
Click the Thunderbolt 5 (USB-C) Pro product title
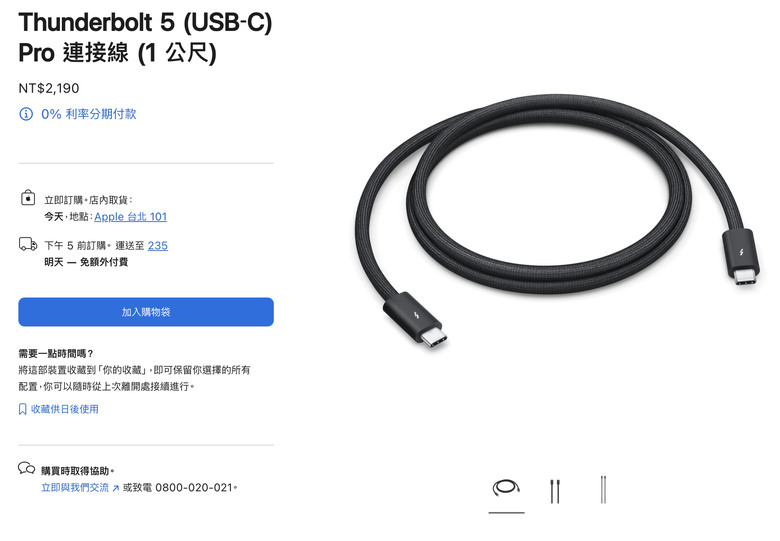coord(145,37)
